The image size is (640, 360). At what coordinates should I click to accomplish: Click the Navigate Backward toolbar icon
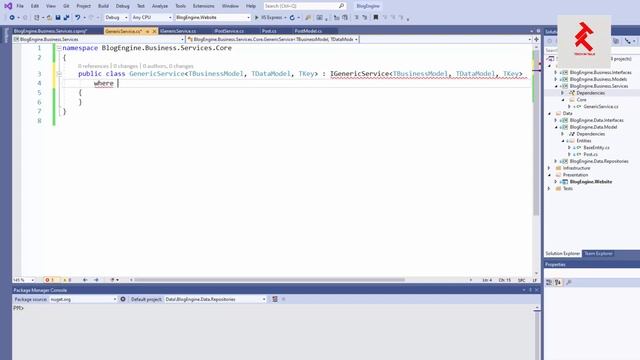click(x=12, y=18)
